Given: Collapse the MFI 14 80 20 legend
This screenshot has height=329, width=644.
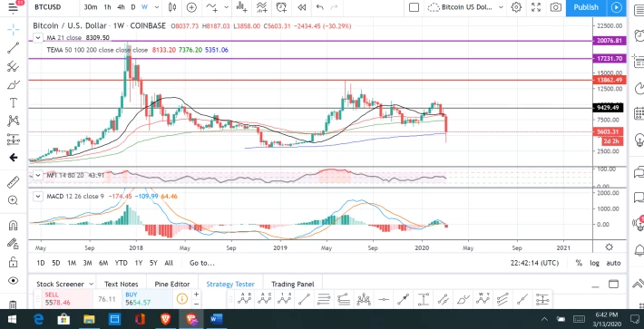Looking at the screenshot, I should click(38, 176).
